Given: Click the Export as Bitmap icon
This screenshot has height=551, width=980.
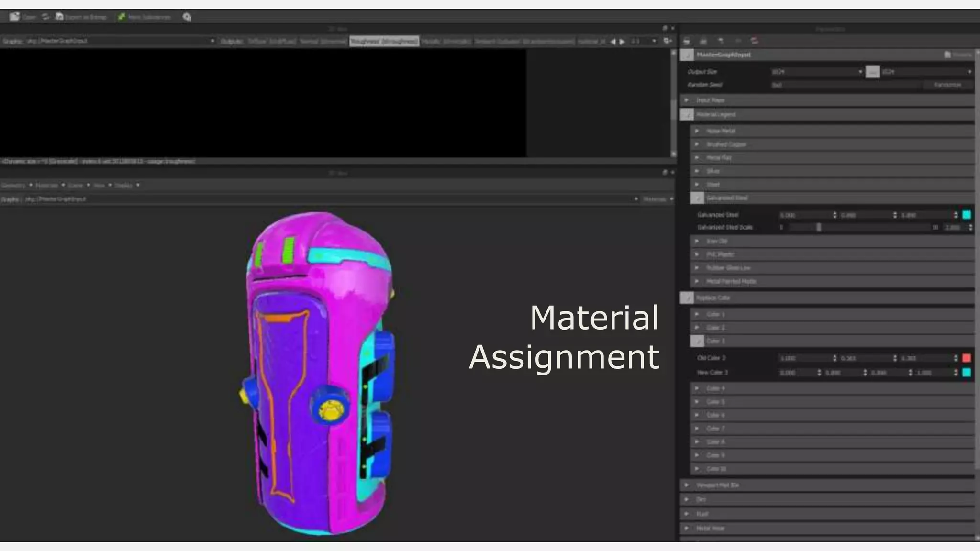Looking at the screenshot, I should coord(59,17).
